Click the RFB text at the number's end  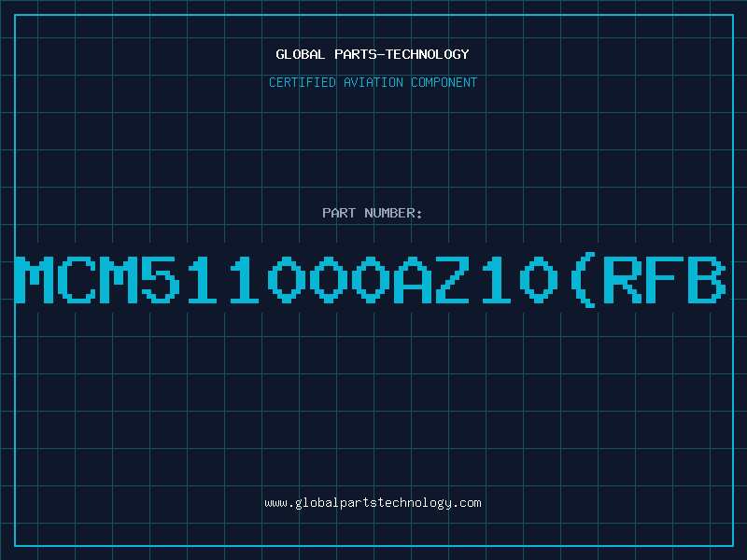[x=665, y=279]
